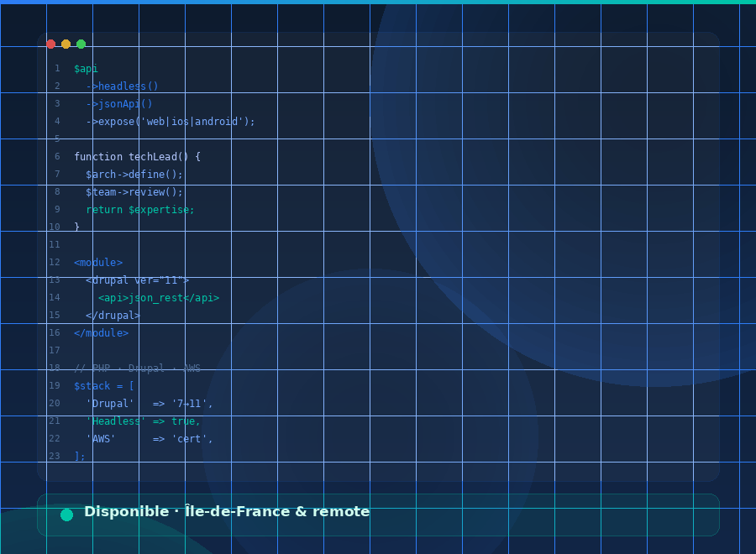Select the return $expertise statement
The image size is (756, 554).
click(x=140, y=210)
